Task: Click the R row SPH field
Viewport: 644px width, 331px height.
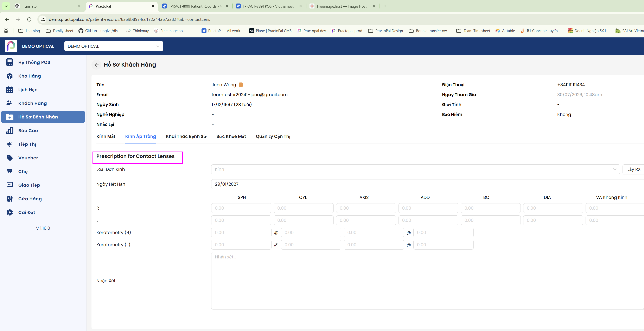Action: click(241, 208)
